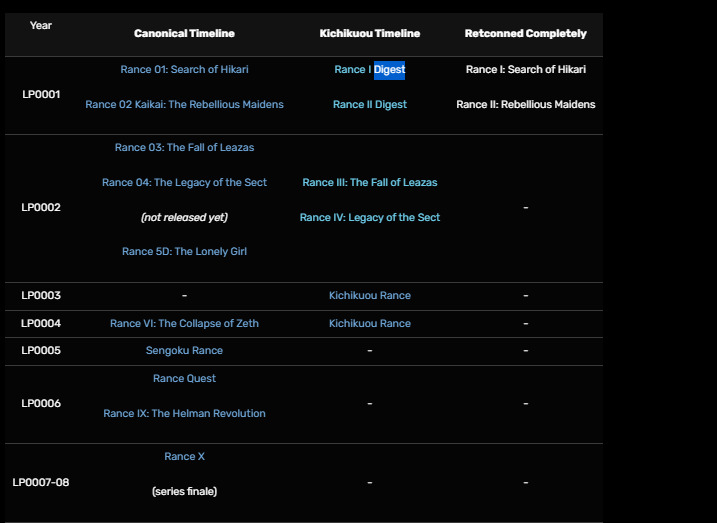Visit Rance IV: Legacy of the Sect
717x523 pixels.
pyautogui.click(x=369, y=218)
